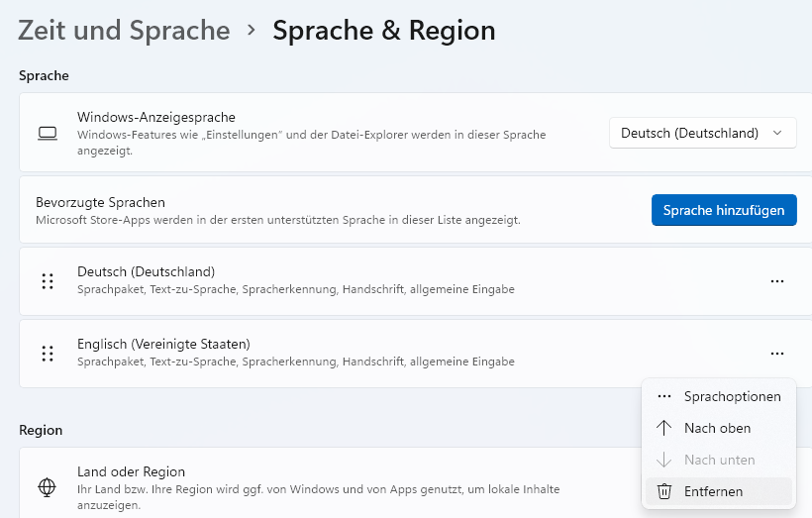Open the Windows-Anzeigesprache language dropdown
The width and height of the screenshot is (812, 518).
(703, 133)
